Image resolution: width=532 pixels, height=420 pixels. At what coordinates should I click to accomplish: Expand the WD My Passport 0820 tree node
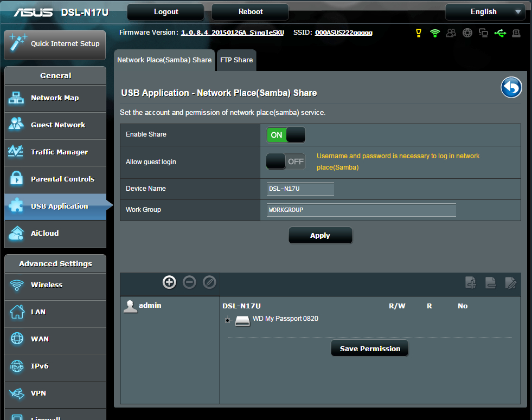coord(227,320)
